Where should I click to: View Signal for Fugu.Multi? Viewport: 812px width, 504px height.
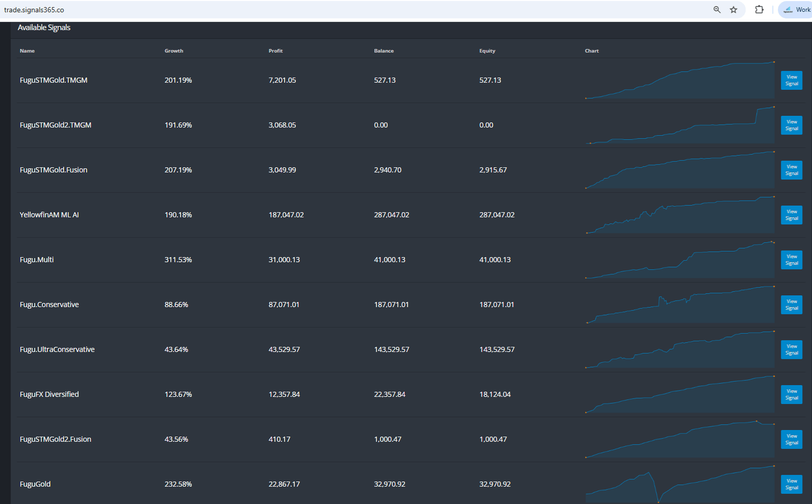(791, 259)
